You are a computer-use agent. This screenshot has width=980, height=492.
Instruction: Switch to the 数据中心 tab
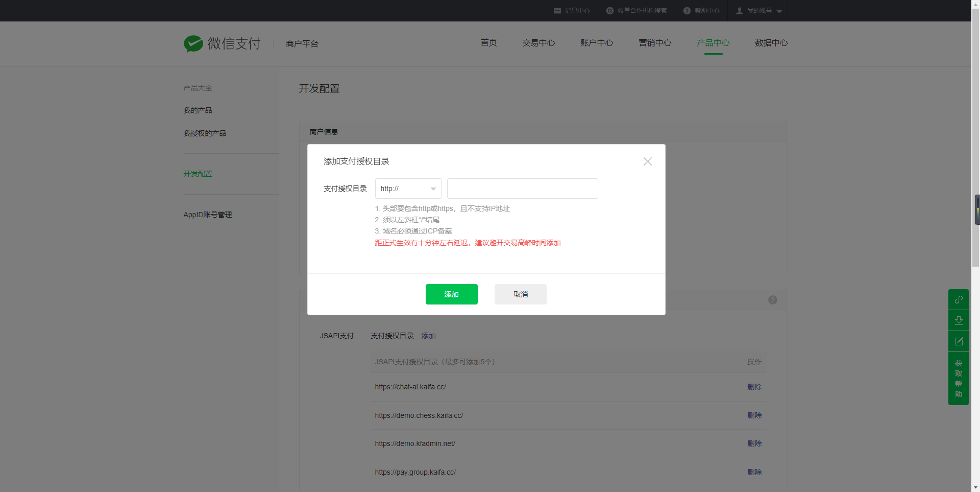771,43
